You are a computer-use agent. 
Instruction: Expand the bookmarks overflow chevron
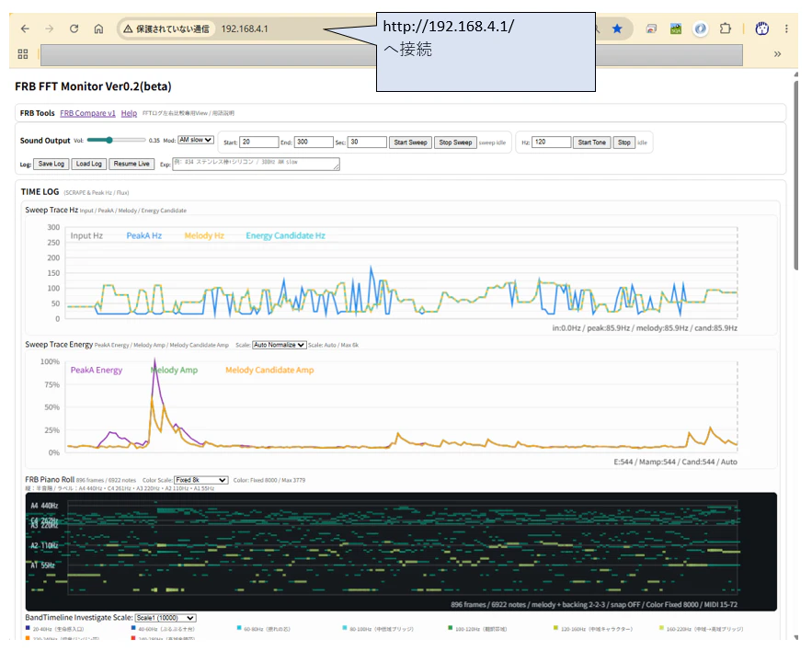(777, 54)
